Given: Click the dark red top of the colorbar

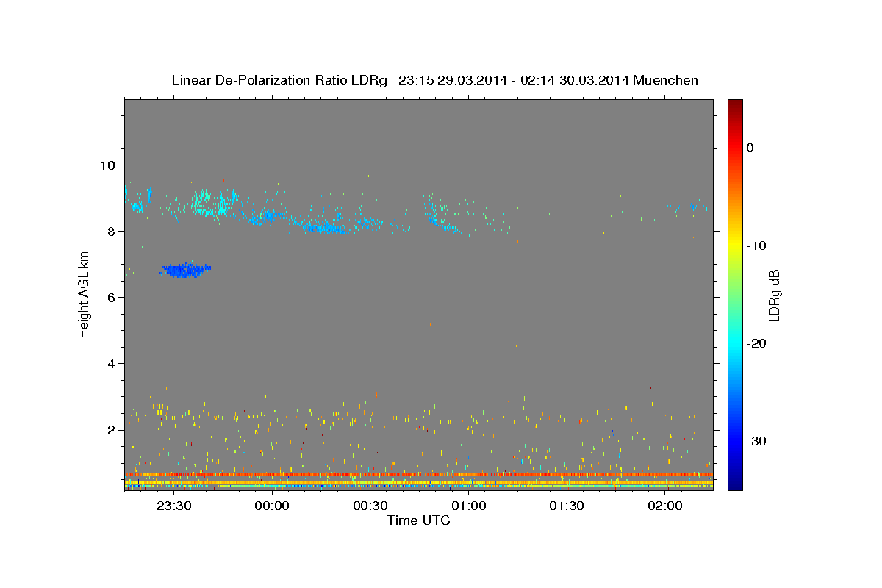Looking at the screenshot, I should 734,104.
